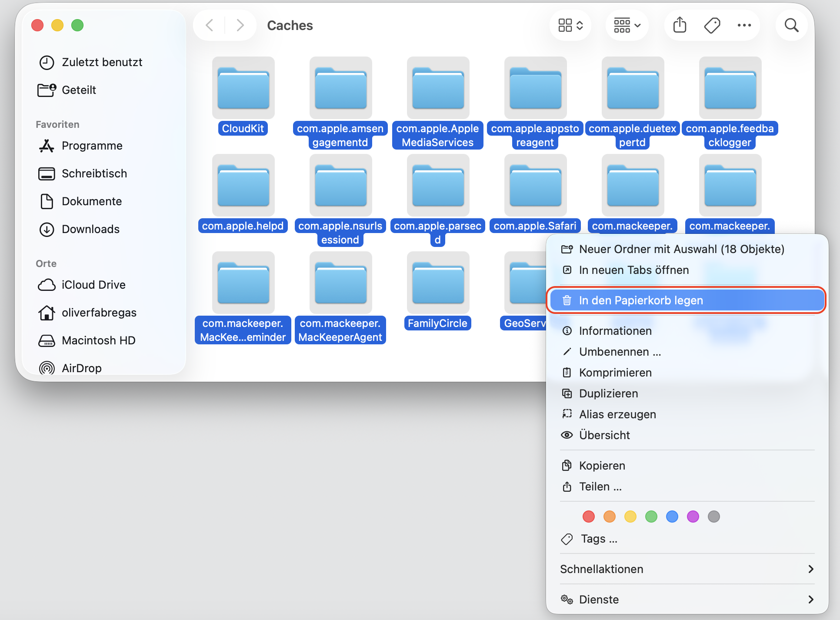
Task: Select the FamilyCircle folder icon
Action: coord(438,283)
